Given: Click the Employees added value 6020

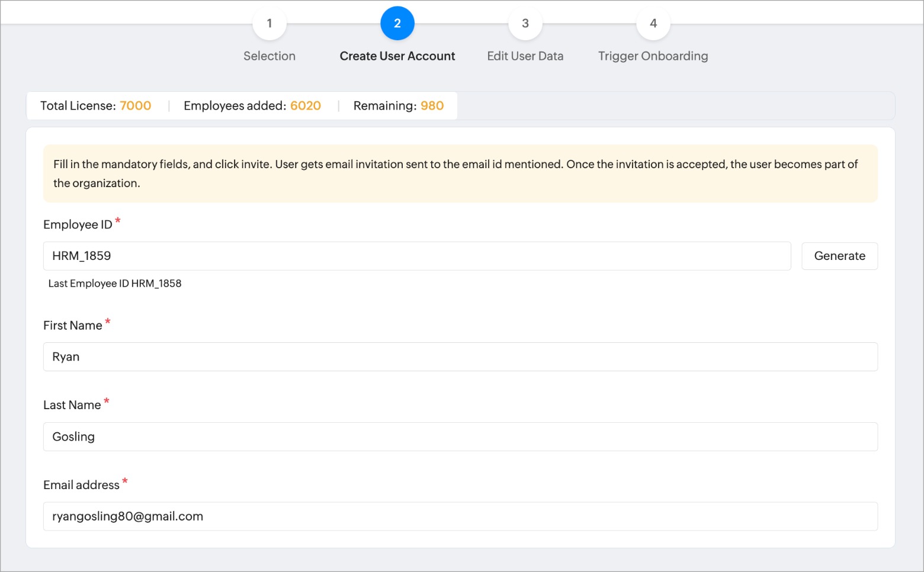Looking at the screenshot, I should (306, 105).
